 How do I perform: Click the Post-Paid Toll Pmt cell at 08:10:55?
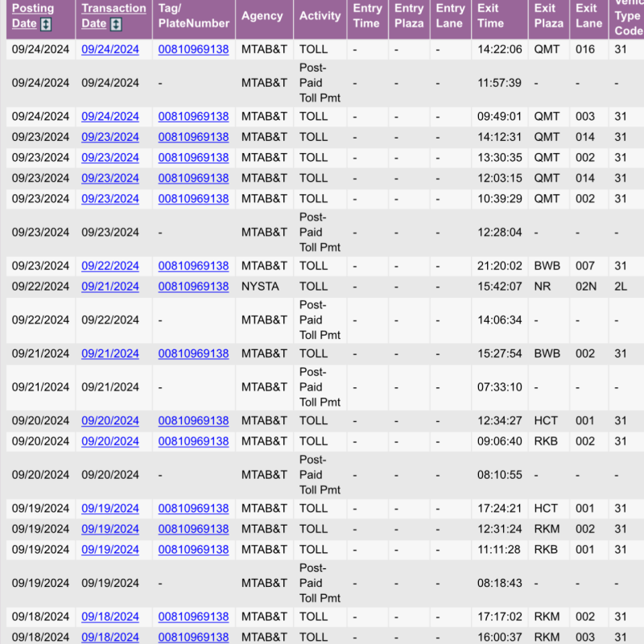(320, 475)
